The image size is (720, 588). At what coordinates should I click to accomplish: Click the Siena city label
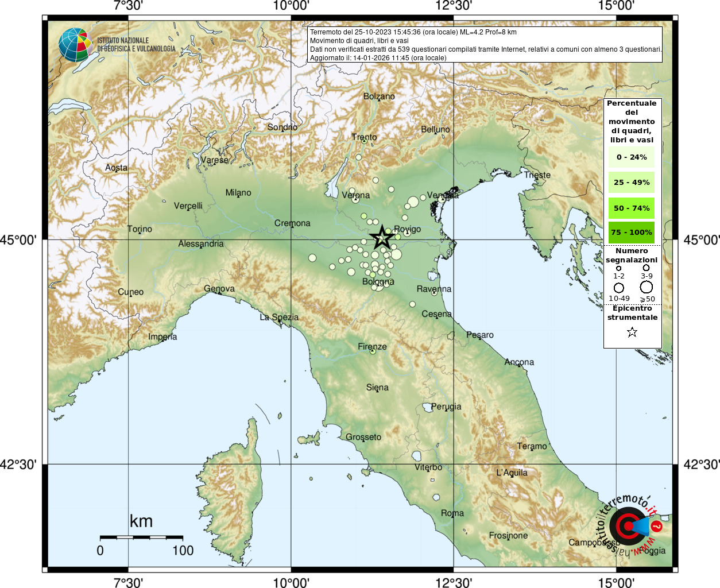pos(377,387)
